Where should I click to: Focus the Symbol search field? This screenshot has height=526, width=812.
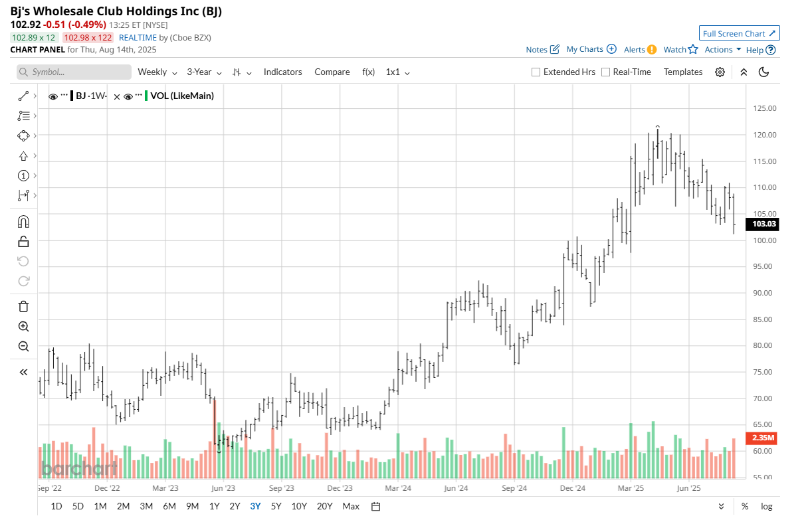[74, 72]
